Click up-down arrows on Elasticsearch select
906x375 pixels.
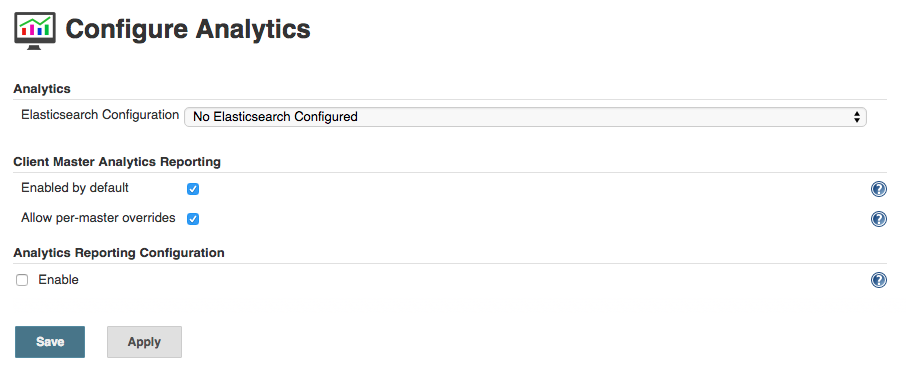coord(856,117)
